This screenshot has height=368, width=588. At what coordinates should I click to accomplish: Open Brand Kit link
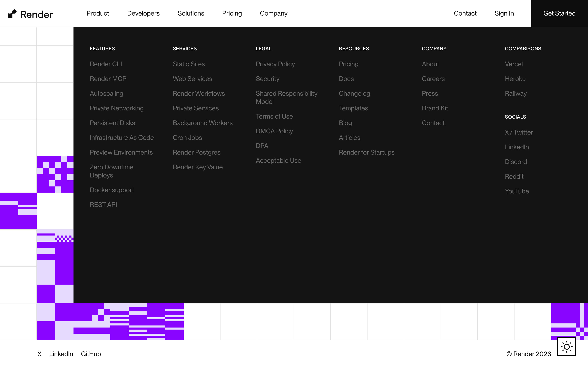[435, 108]
